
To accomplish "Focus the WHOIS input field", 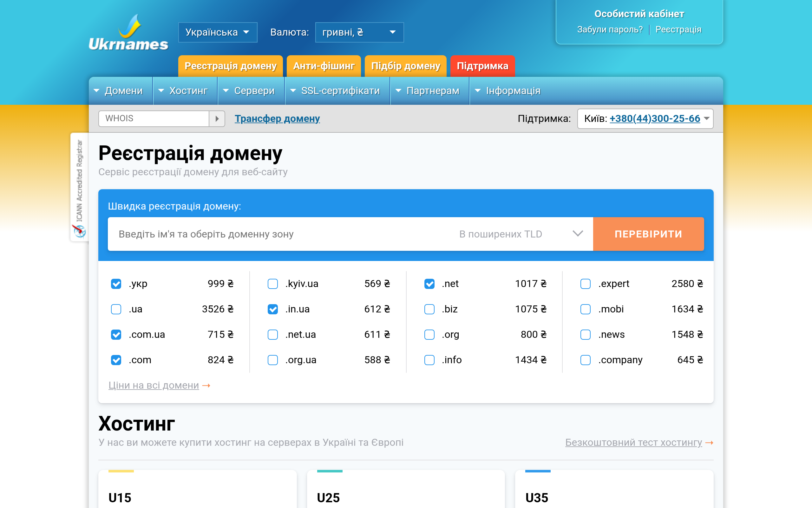I will pos(154,119).
